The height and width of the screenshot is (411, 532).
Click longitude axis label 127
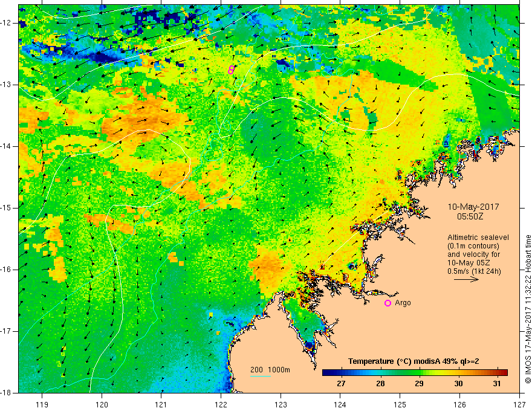519,404
